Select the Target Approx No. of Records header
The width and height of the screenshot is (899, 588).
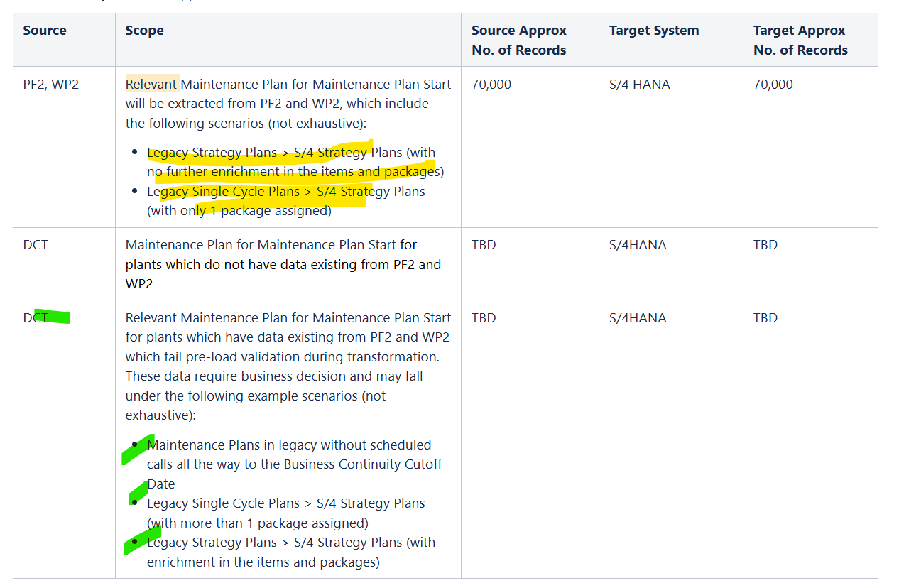800,40
